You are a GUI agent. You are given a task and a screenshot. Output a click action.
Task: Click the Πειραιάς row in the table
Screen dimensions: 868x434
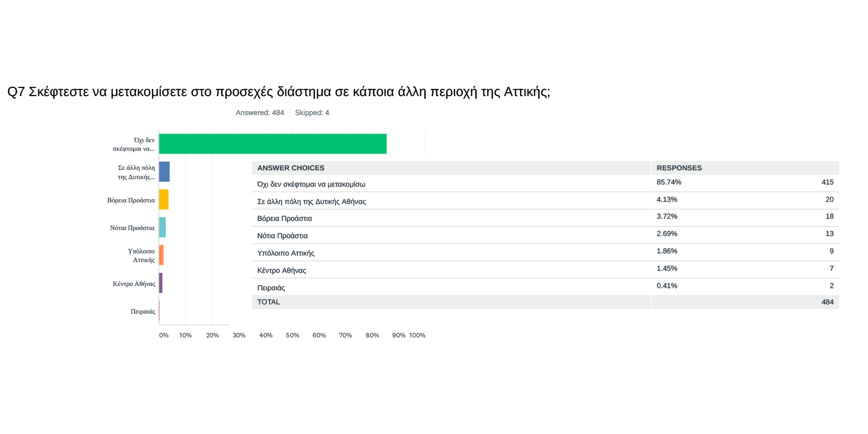(271, 288)
